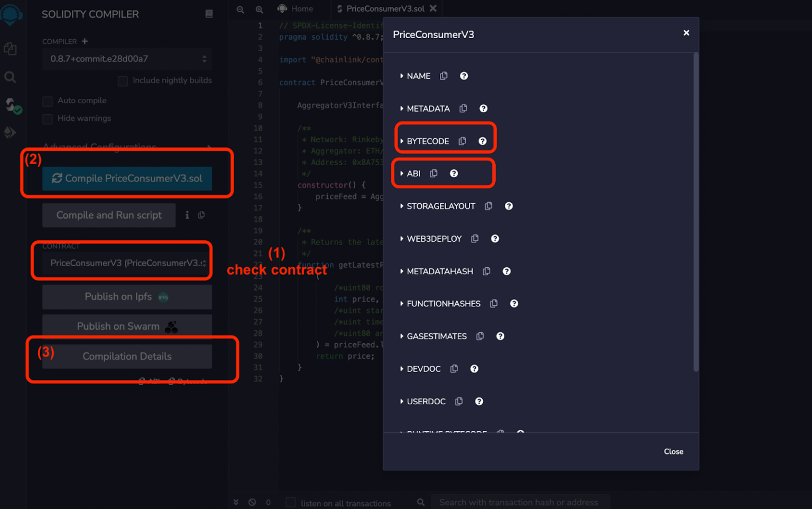Zoom out the code editor

coord(241,9)
